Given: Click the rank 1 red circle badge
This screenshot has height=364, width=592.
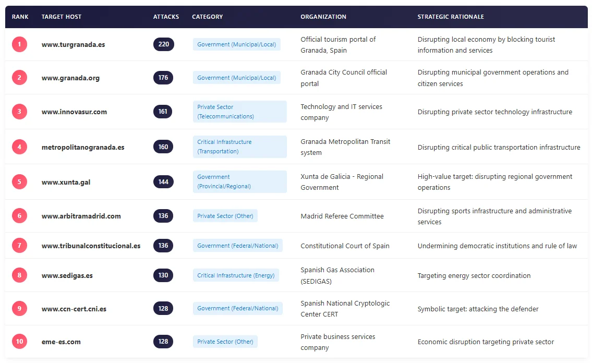Looking at the screenshot, I should pyautogui.click(x=19, y=44).
